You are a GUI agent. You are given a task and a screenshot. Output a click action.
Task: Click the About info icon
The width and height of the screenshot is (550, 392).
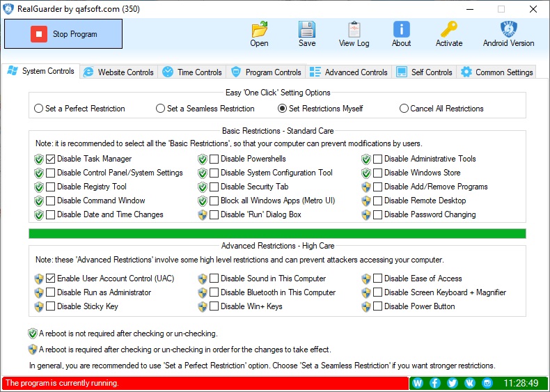401,30
